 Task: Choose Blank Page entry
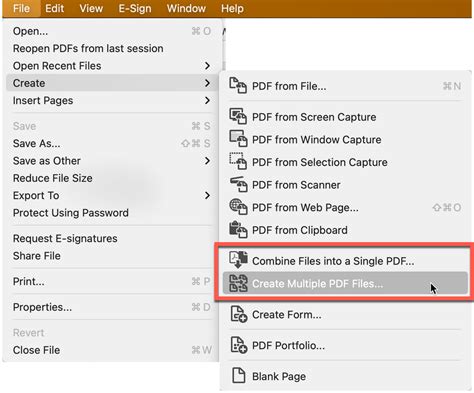345,376
